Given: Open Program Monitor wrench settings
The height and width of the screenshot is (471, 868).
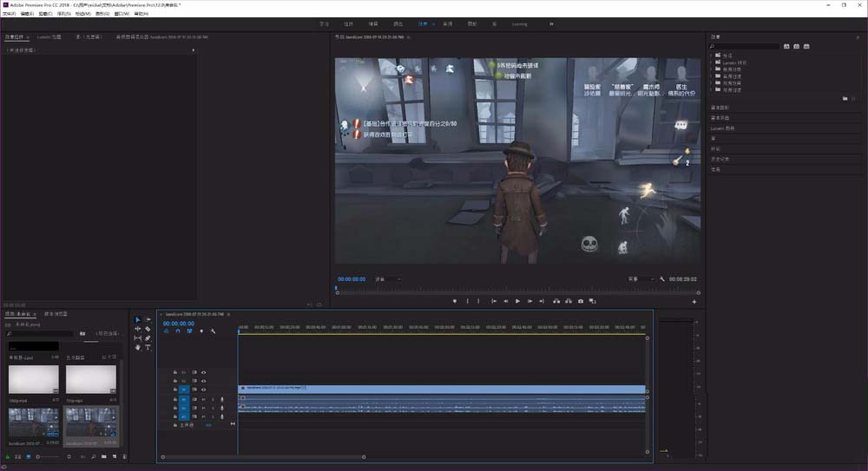Looking at the screenshot, I should click(662, 279).
